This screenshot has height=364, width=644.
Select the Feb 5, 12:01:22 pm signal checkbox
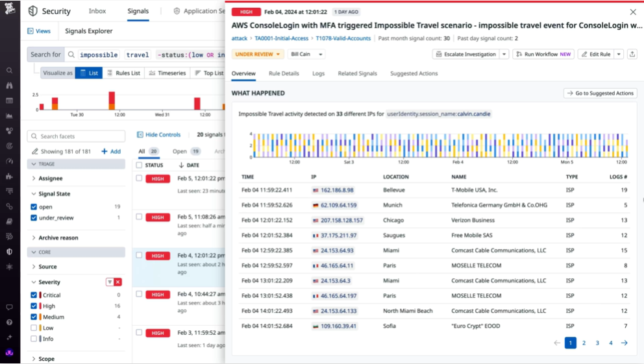(139, 178)
